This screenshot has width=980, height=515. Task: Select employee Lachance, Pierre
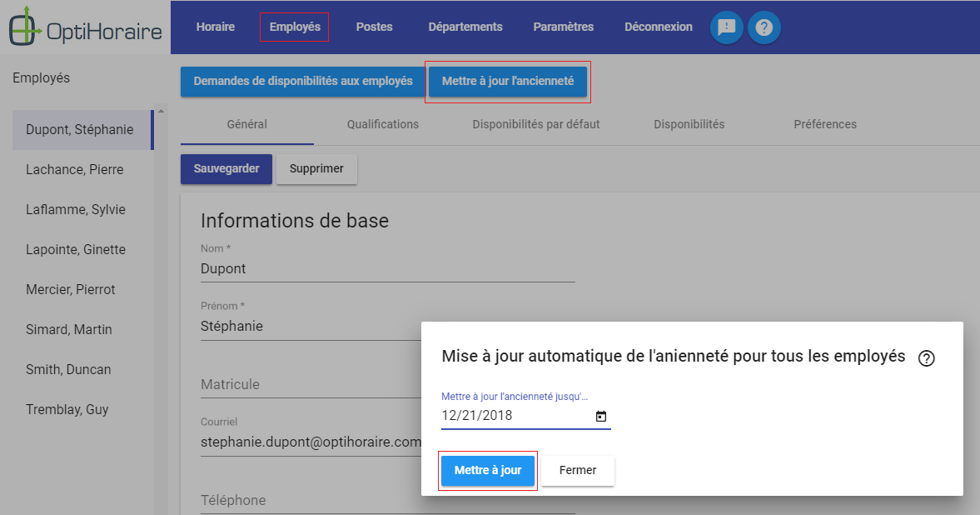click(82, 169)
